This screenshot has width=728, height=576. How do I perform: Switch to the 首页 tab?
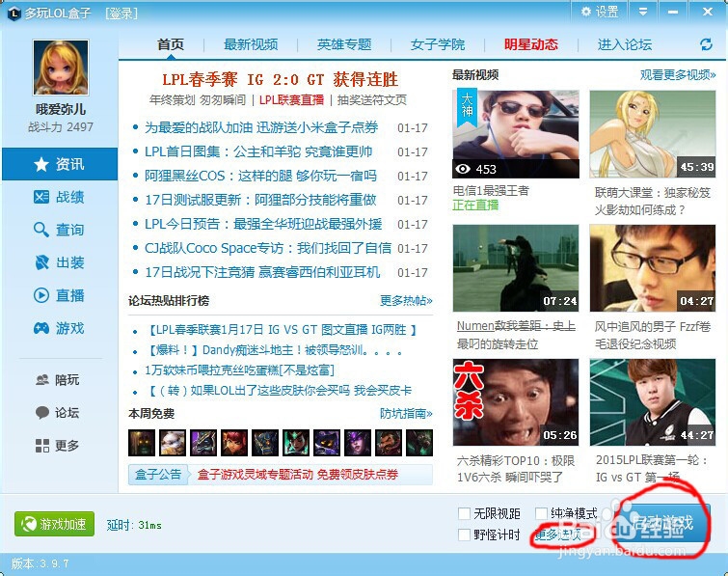pyautogui.click(x=171, y=44)
